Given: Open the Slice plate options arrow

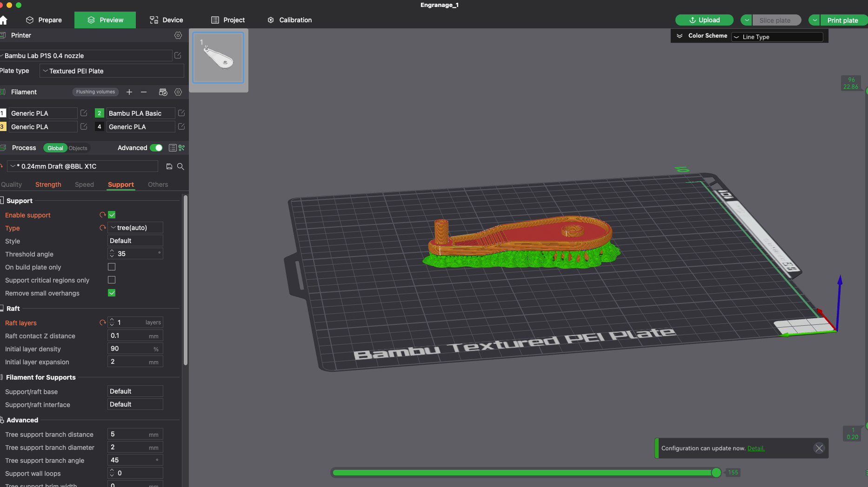Looking at the screenshot, I should (x=746, y=20).
